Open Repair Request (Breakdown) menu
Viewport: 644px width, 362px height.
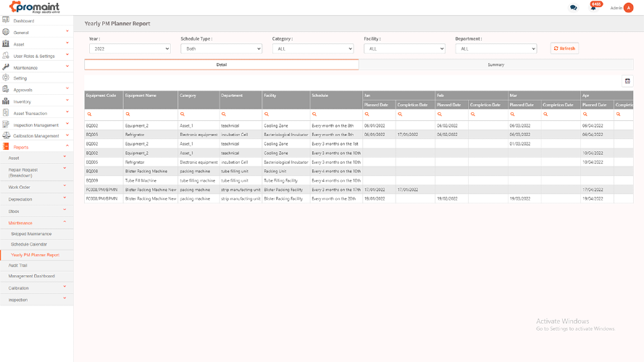(x=23, y=172)
